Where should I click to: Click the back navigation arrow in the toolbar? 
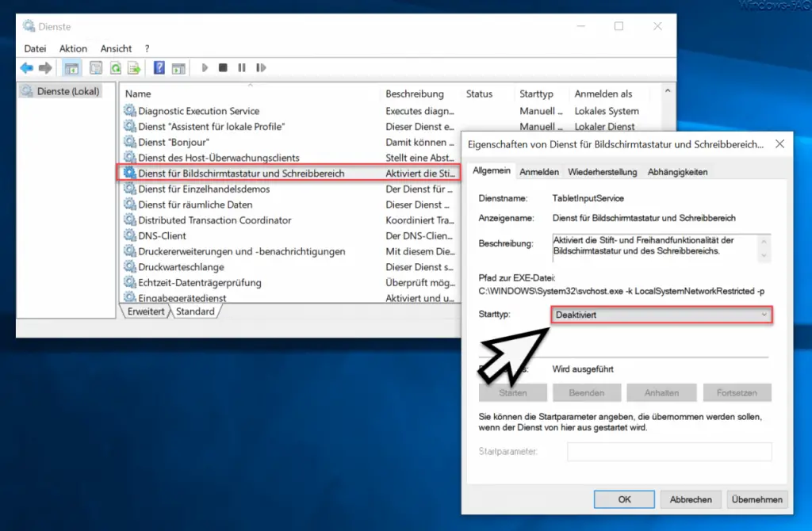pos(26,67)
